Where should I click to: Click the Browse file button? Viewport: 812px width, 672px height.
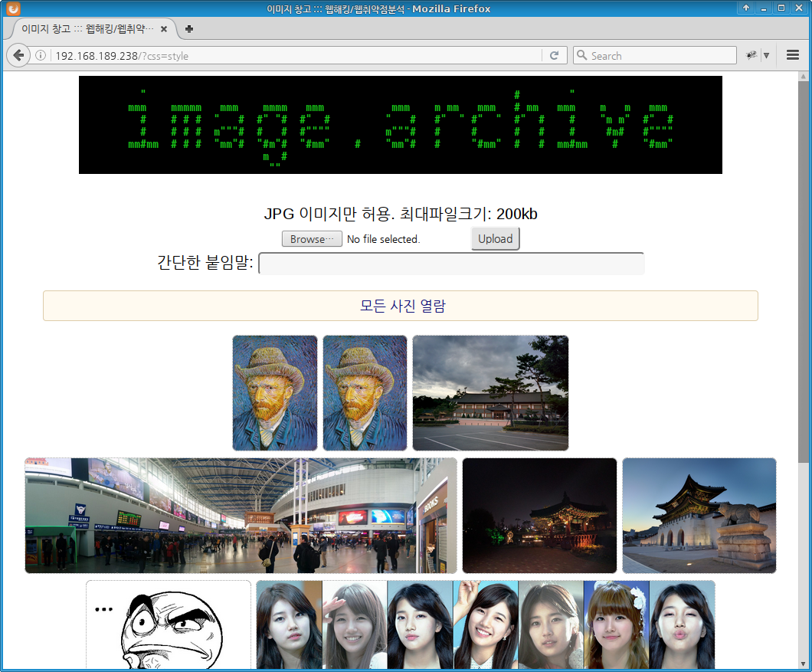coord(312,239)
